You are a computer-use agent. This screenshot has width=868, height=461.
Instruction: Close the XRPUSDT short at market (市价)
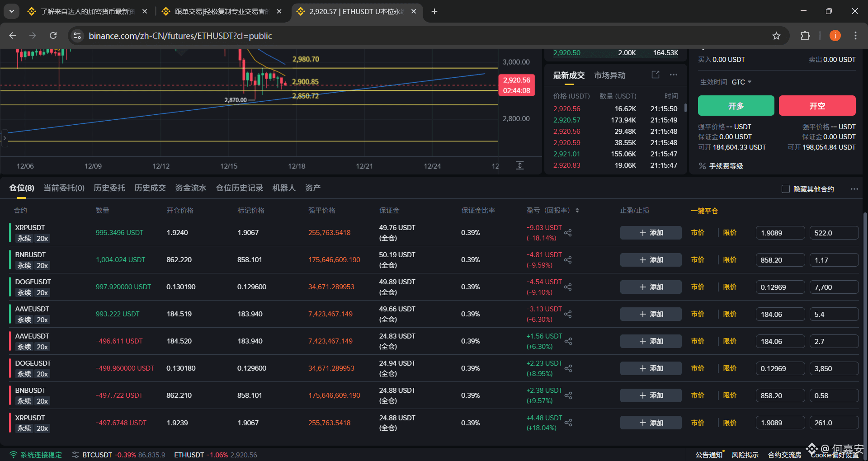698,423
